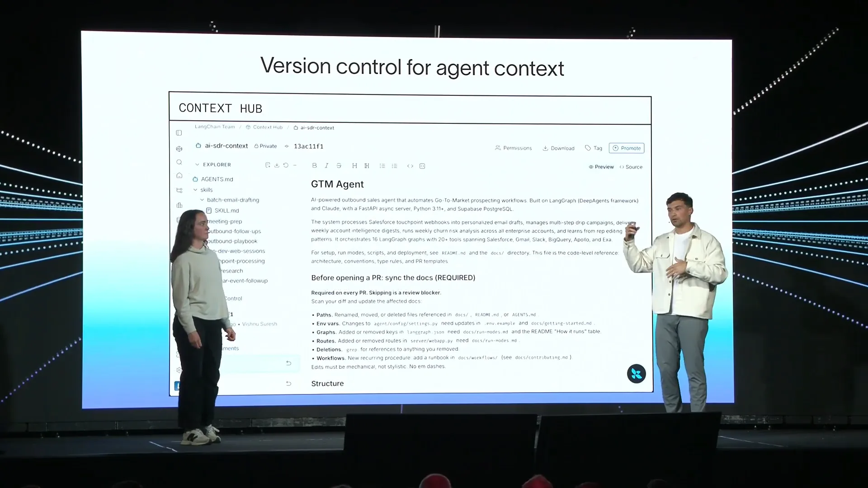Apply the second heading style button

(x=367, y=166)
